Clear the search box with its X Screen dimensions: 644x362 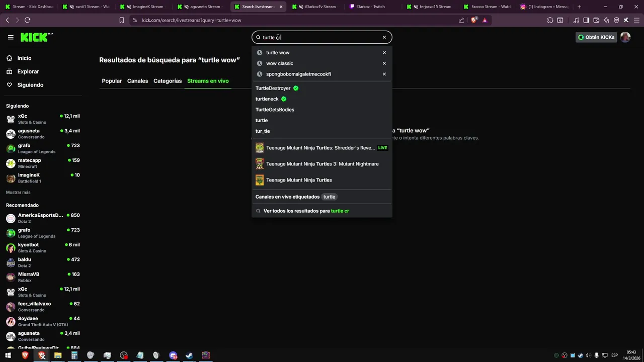(x=384, y=37)
